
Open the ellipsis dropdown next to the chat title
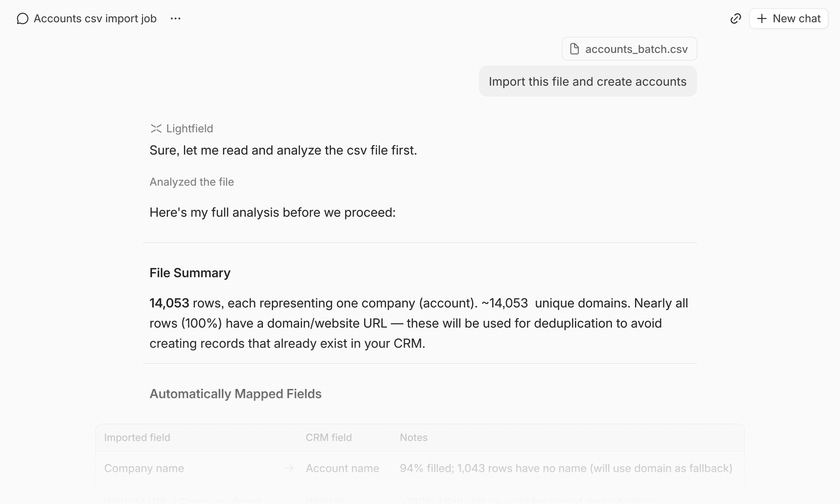coord(176,18)
